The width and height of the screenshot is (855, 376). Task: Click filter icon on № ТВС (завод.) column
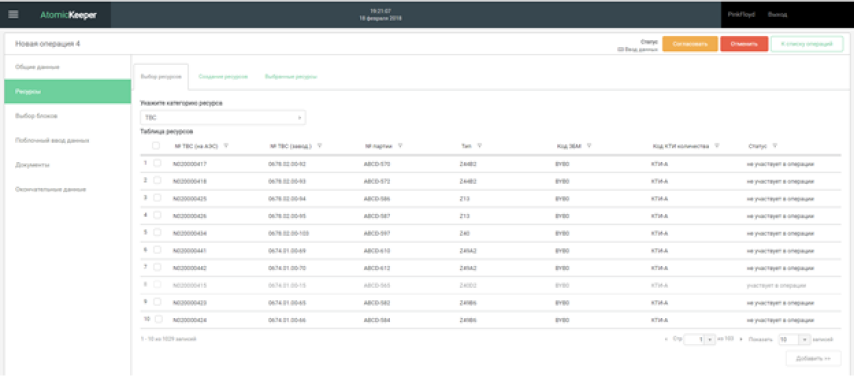tap(320, 146)
